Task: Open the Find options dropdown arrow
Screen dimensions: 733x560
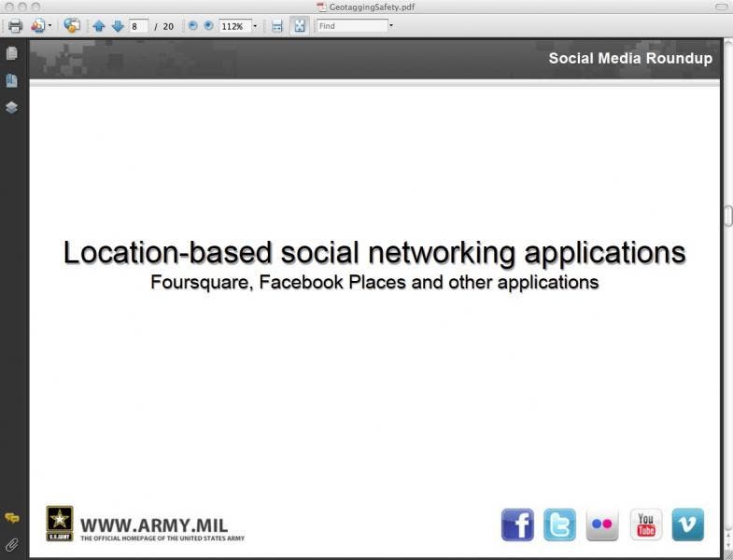Action: click(x=391, y=26)
